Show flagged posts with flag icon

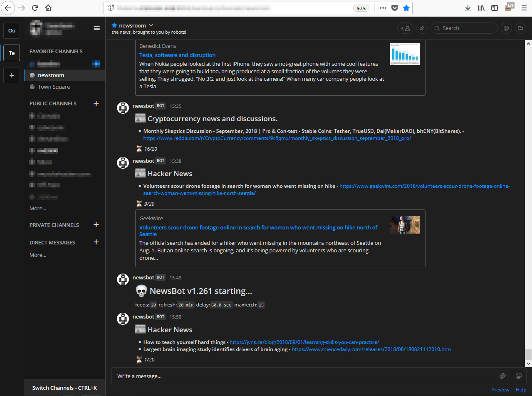pos(520,28)
